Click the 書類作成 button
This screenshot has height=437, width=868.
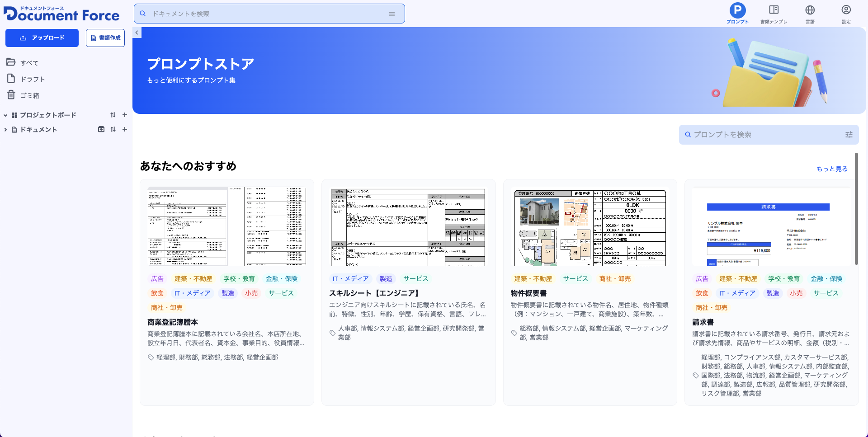coord(105,38)
